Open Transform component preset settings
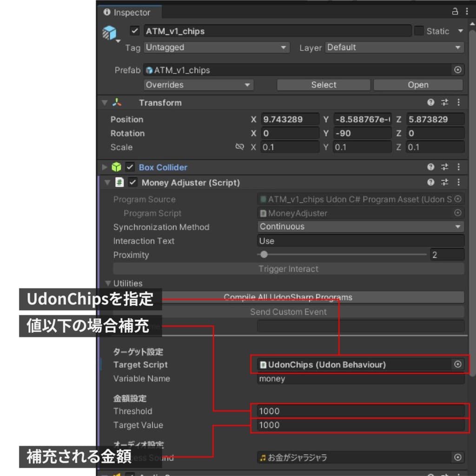476x476 pixels. point(444,102)
